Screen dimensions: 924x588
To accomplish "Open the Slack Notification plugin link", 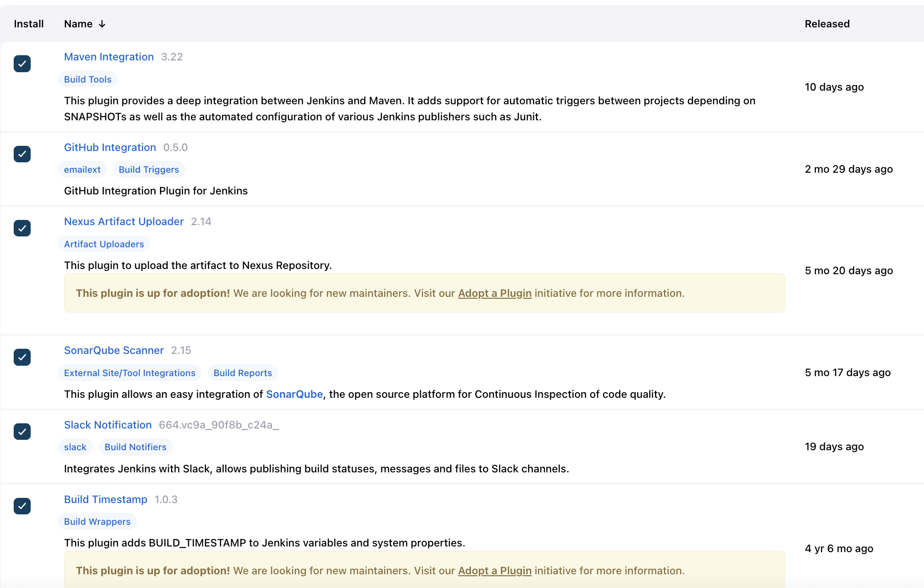I will pyautogui.click(x=108, y=425).
